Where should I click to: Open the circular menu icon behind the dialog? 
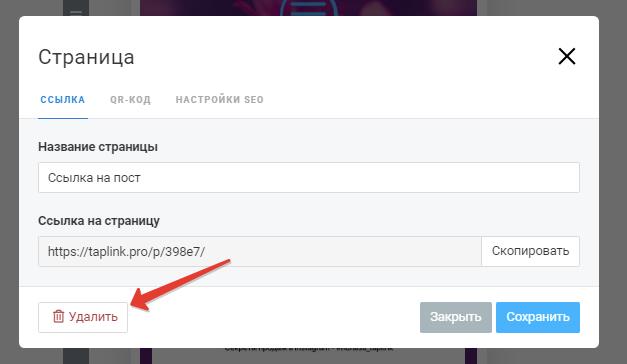[309, 8]
